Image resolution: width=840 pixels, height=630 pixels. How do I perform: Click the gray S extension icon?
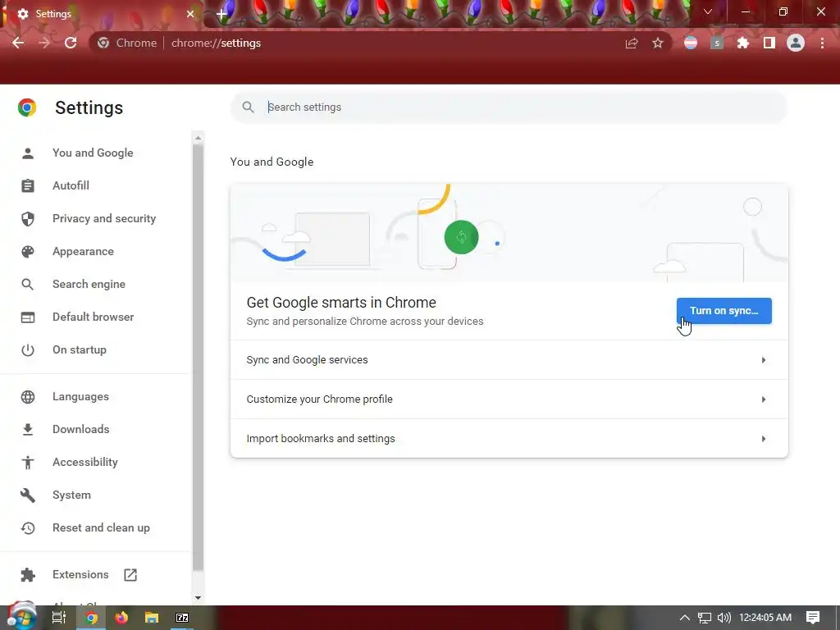point(717,43)
